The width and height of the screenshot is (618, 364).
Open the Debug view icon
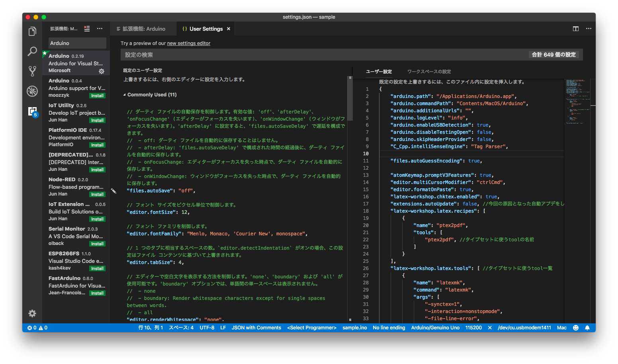[32, 91]
